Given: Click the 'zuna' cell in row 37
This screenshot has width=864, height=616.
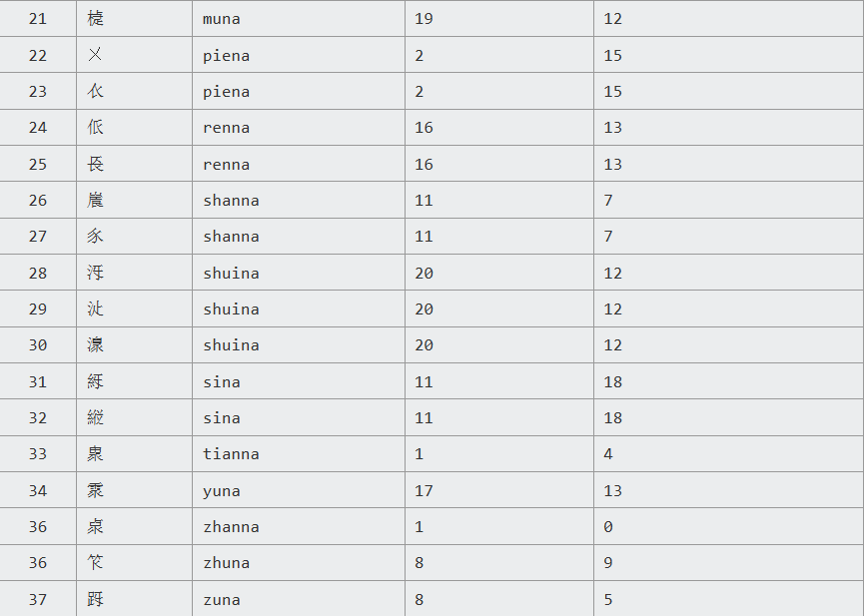Looking at the screenshot, I should click(222, 600).
